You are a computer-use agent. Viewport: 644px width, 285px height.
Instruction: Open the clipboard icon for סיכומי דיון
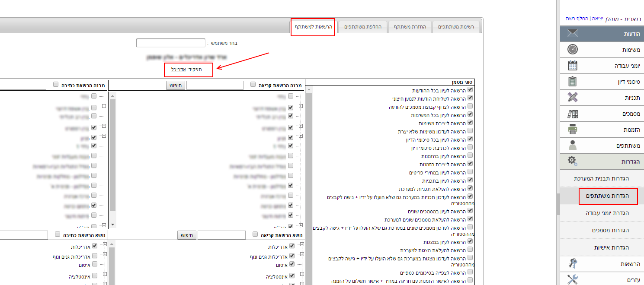point(572,82)
